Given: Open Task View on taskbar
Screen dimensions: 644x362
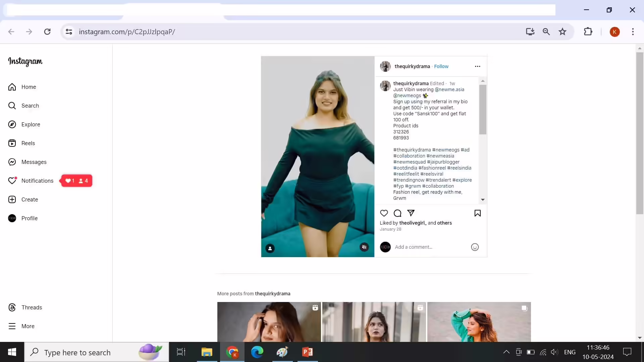Looking at the screenshot, I should tap(181, 352).
